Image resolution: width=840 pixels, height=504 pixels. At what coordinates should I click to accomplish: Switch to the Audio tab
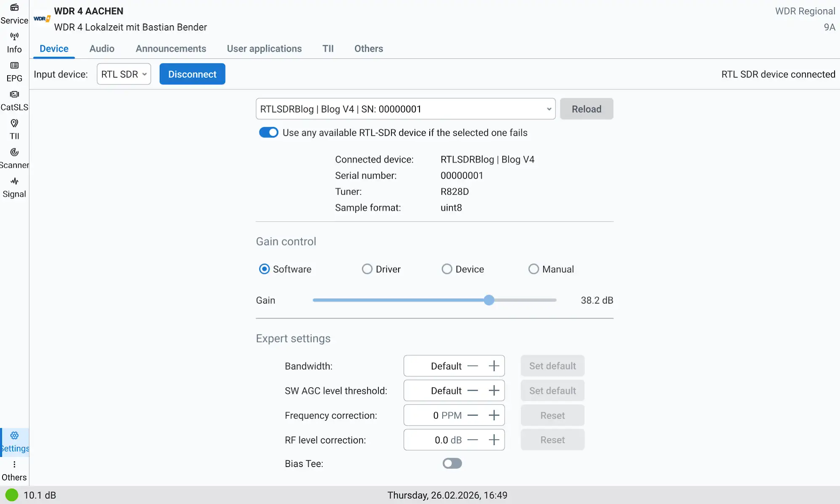click(102, 49)
